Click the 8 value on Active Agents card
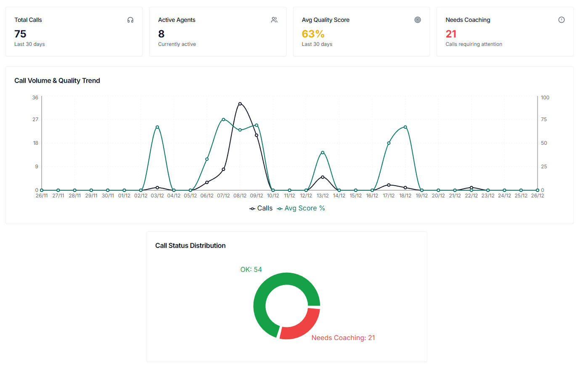The width and height of the screenshot is (588, 367). point(161,34)
